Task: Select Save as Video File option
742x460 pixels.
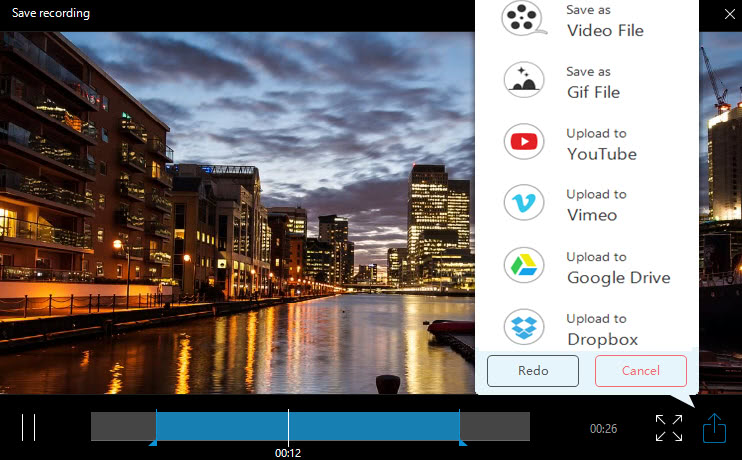Action: (x=587, y=20)
